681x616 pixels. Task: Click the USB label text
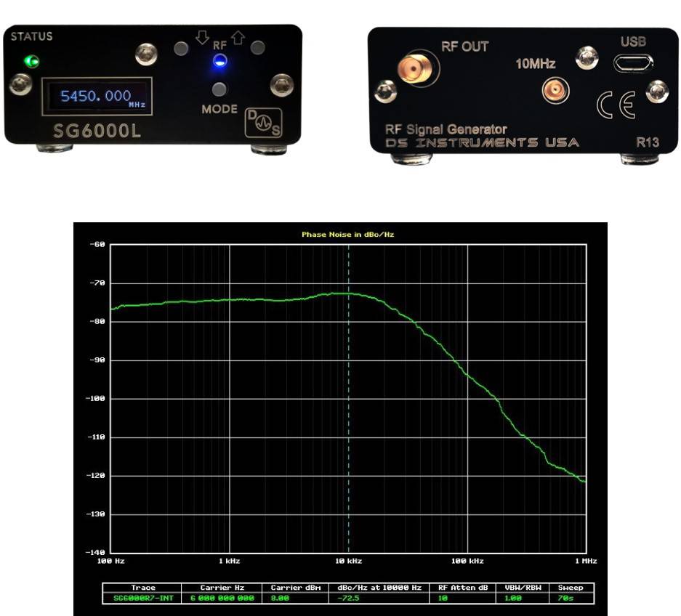point(633,41)
